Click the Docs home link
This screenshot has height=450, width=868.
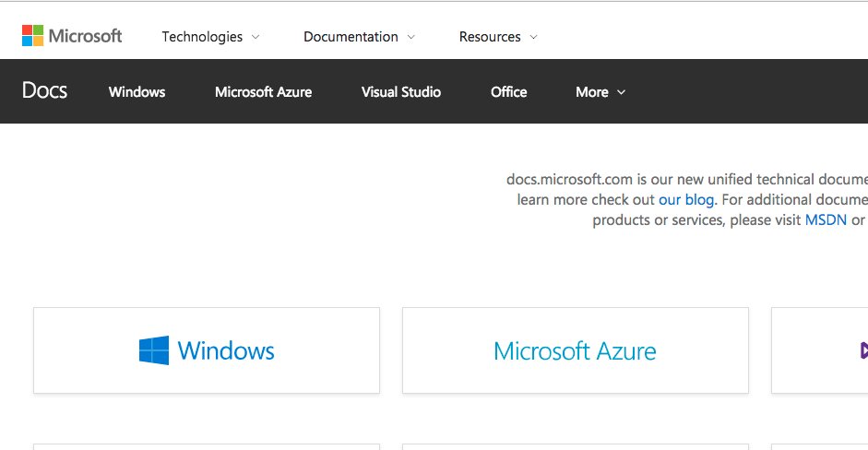tap(44, 90)
